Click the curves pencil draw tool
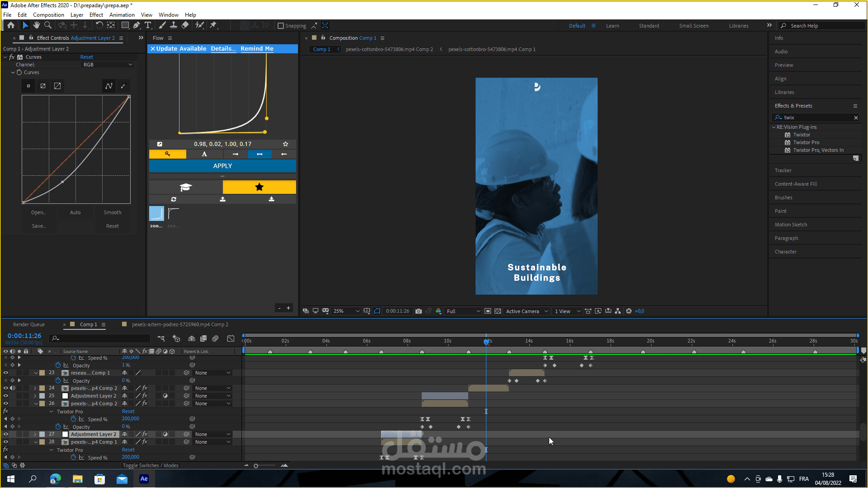 coord(123,86)
